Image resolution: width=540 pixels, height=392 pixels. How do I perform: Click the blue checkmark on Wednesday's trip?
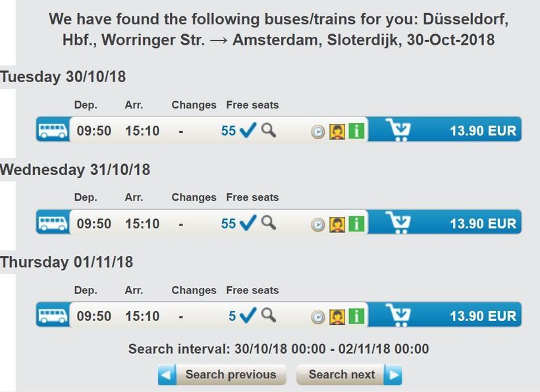tap(248, 224)
